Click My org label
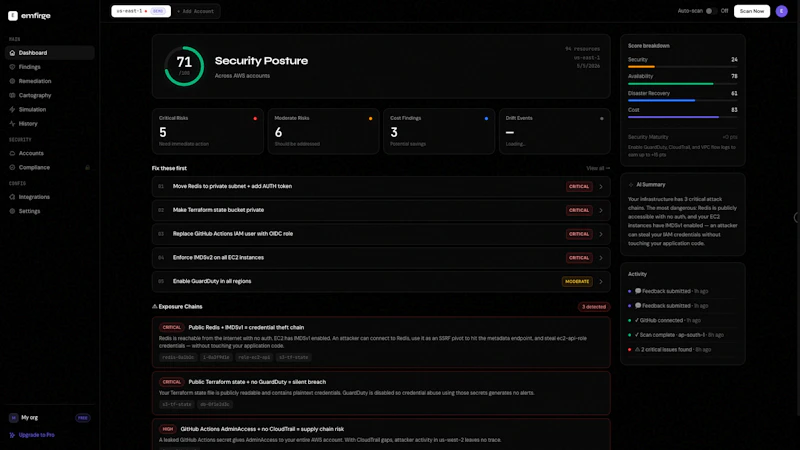The height and width of the screenshot is (450, 800). click(30, 417)
